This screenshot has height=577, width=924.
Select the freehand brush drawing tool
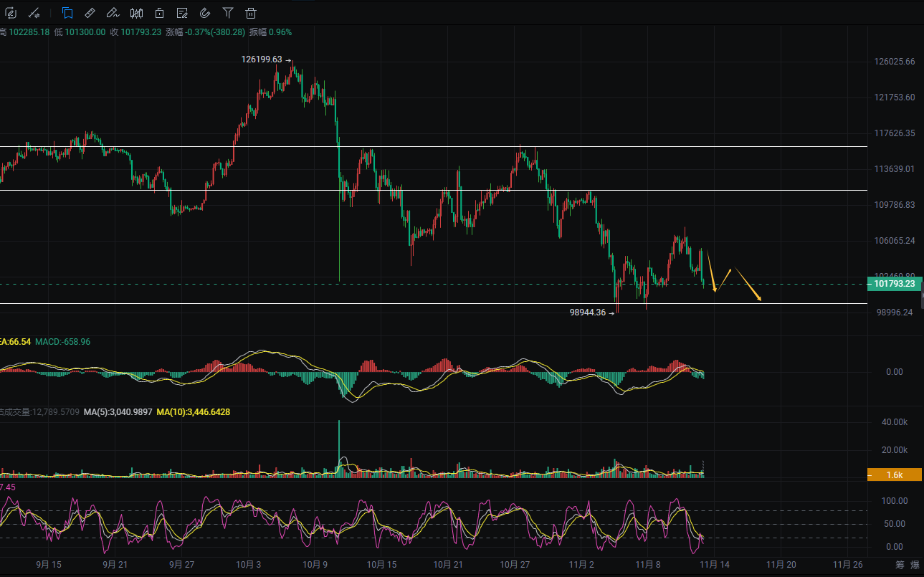click(x=113, y=13)
